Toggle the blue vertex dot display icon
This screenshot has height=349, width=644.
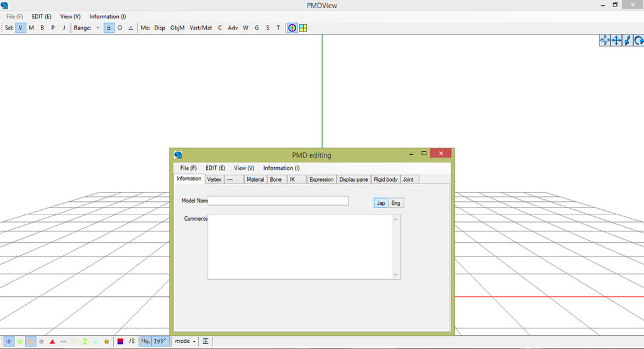(x=9, y=341)
